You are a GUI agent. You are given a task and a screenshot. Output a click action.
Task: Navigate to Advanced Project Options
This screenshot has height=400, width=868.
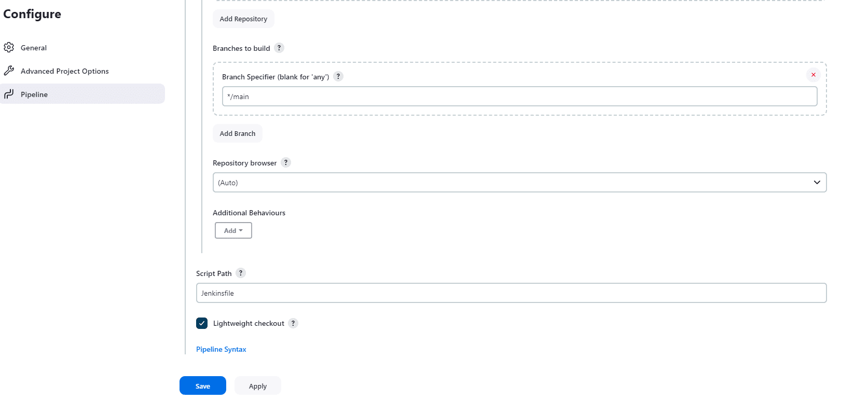pos(64,71)
